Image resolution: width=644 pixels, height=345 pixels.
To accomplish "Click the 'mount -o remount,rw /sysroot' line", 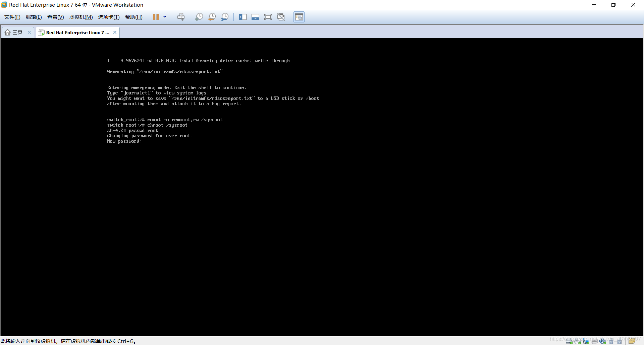I will pos(165,120).
